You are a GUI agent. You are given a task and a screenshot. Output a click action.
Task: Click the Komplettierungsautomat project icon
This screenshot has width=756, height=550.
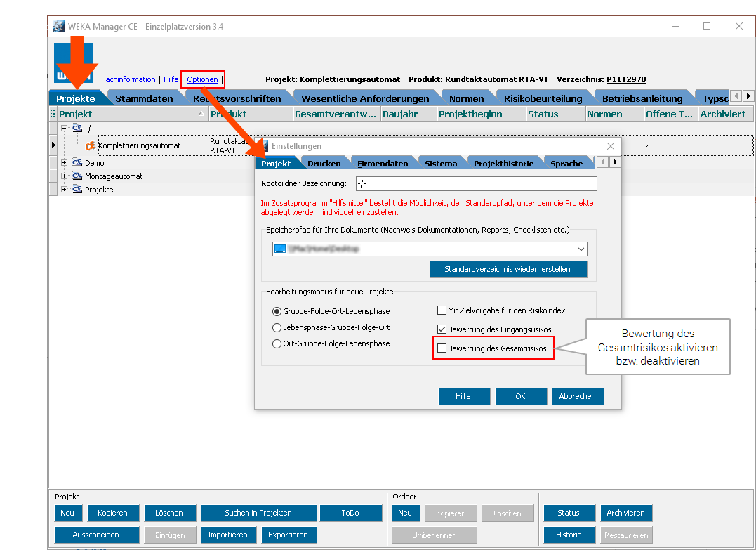(x=91, y=146)
